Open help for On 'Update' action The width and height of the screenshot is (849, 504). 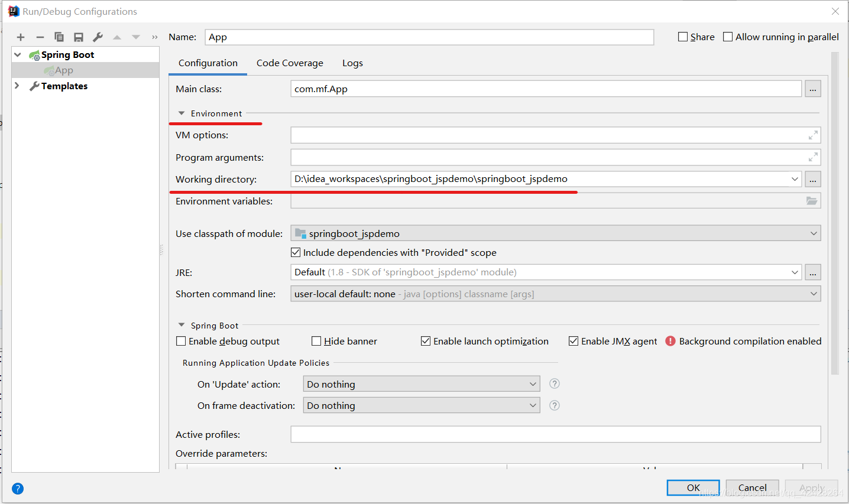pyautogui.click(x=555, y=383)
